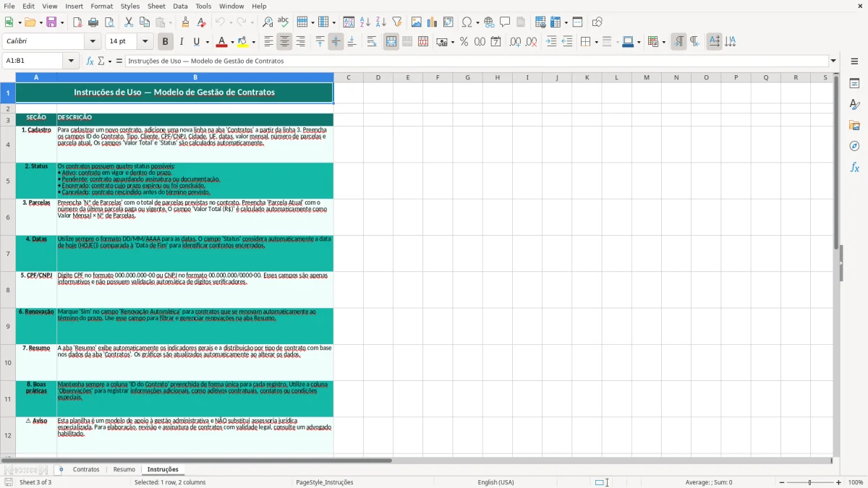Toggle Align Left
This screenshot has height=488, width=868.
(x=268, y=42)
